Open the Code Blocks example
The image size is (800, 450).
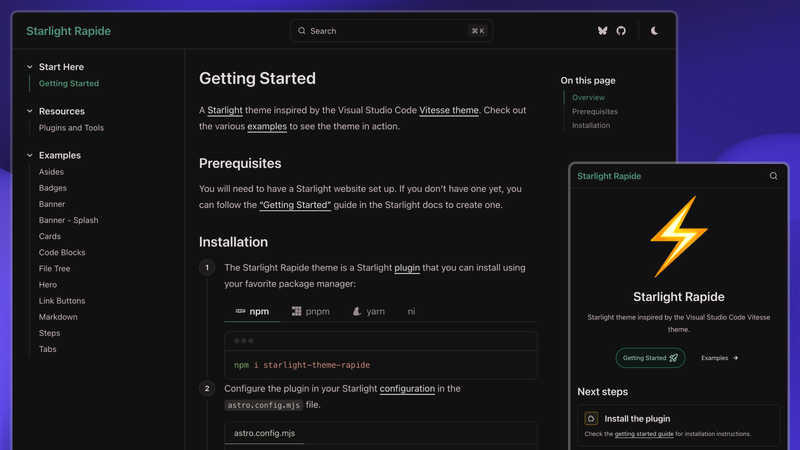tap(62, 253)
